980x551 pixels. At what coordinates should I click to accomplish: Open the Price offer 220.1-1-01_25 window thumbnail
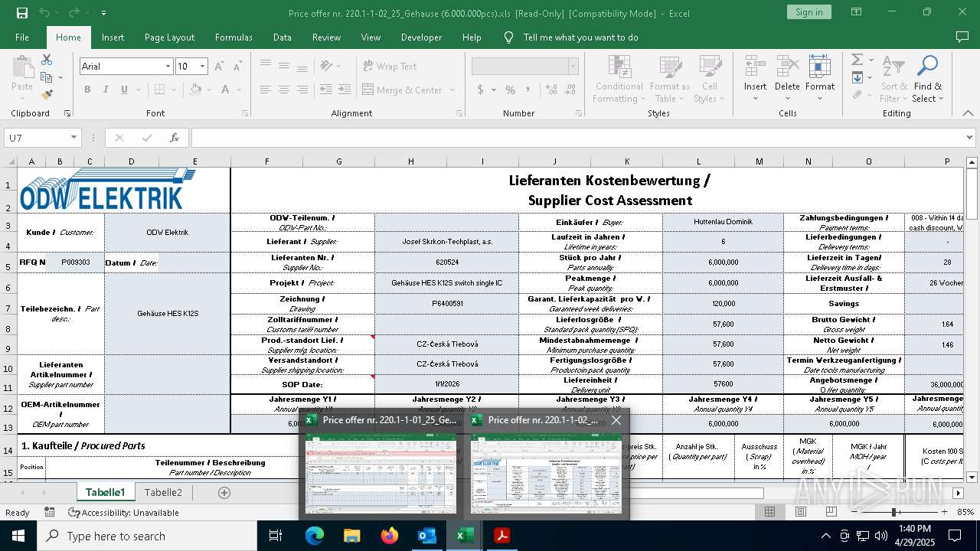(381, 465)
